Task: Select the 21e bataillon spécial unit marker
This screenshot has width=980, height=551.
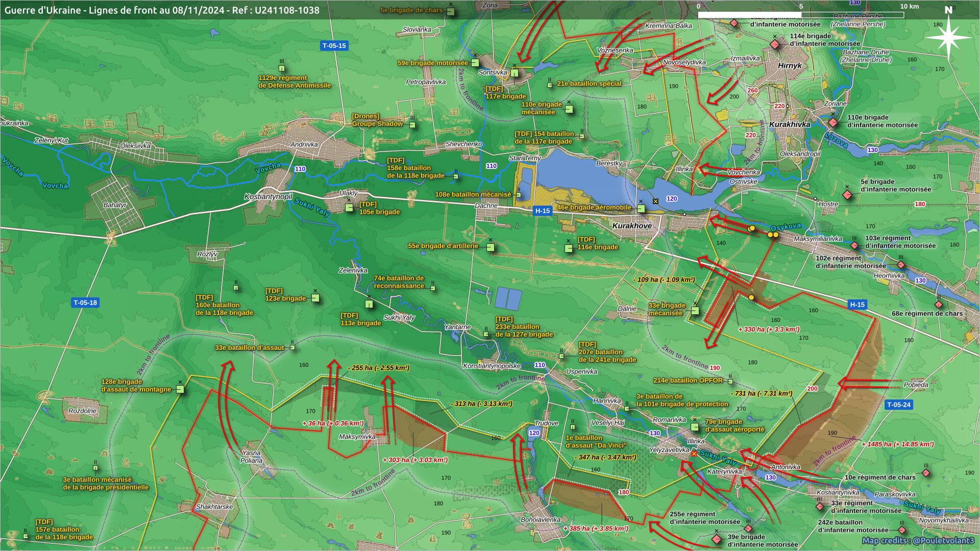Action: click(x=550, y=84)
